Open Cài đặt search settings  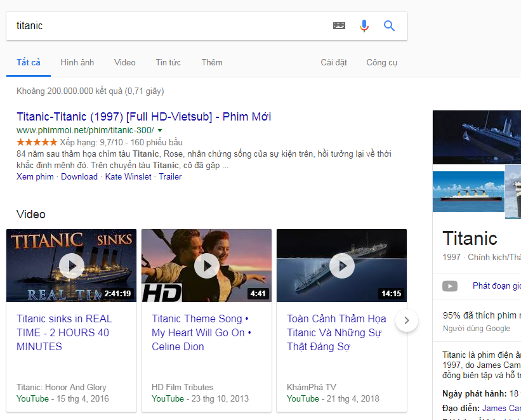tap(334, 62)
